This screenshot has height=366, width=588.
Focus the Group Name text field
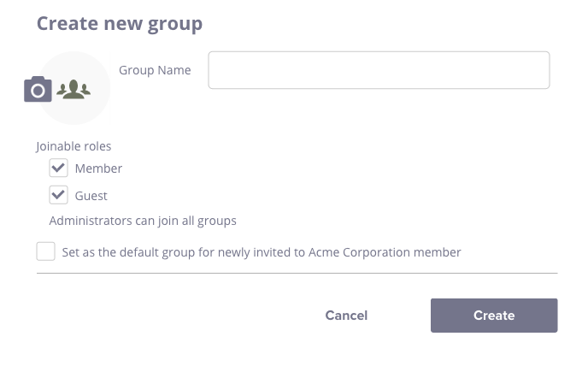coord(379,70)
